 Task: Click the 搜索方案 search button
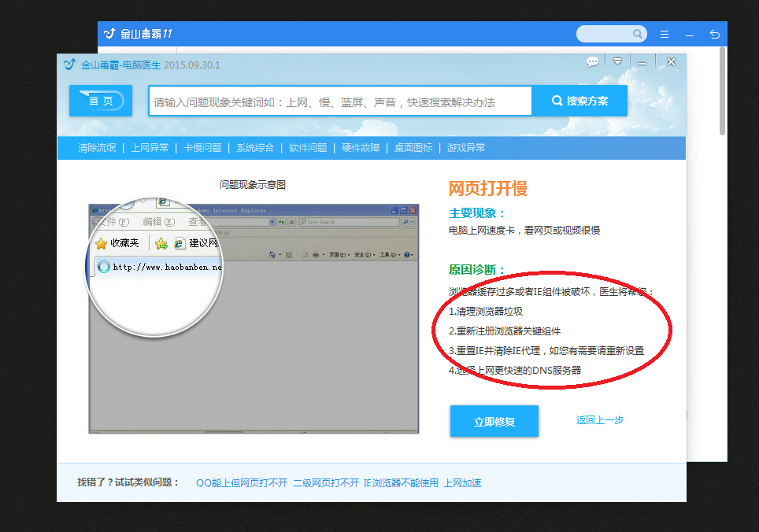[579, 101]
